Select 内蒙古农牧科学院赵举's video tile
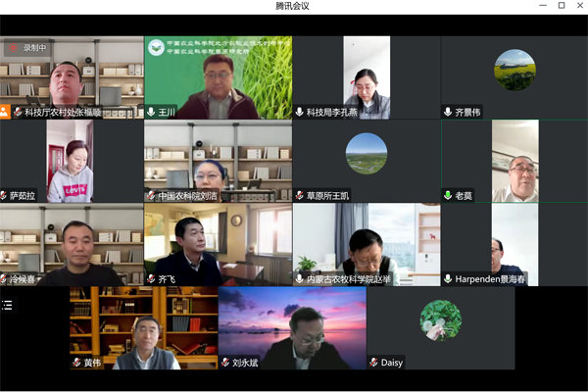Image resolution: width=588 pixels, height=392 pixels. [x=367, y=245]
